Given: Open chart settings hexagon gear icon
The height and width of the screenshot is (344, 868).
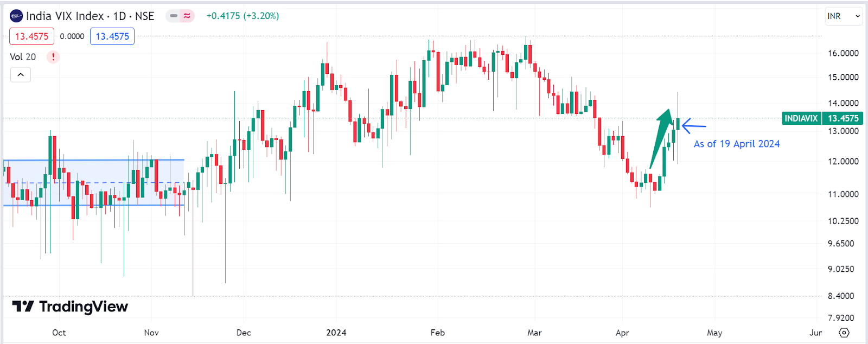Looking at the screenshot, I should point(844,333).
